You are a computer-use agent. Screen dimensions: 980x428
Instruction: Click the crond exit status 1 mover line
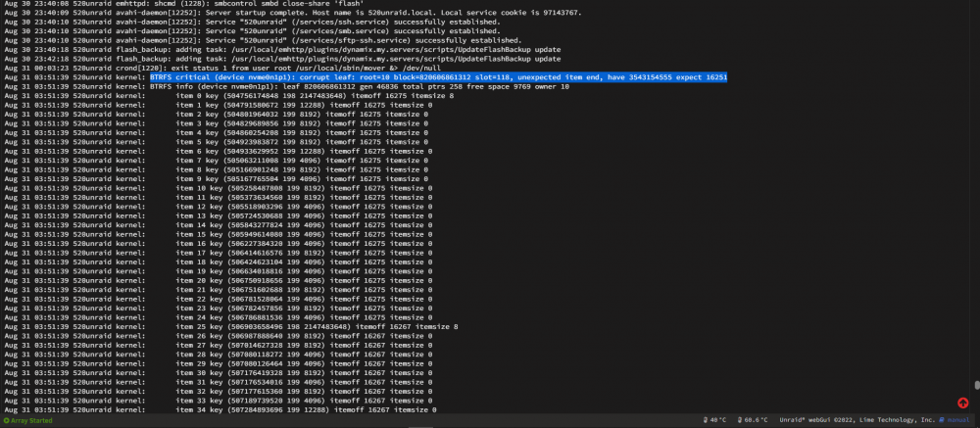click(x=221, y=69)
